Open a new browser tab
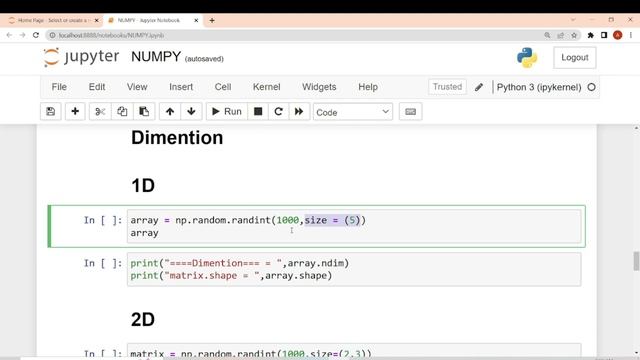 coord(212,20)
